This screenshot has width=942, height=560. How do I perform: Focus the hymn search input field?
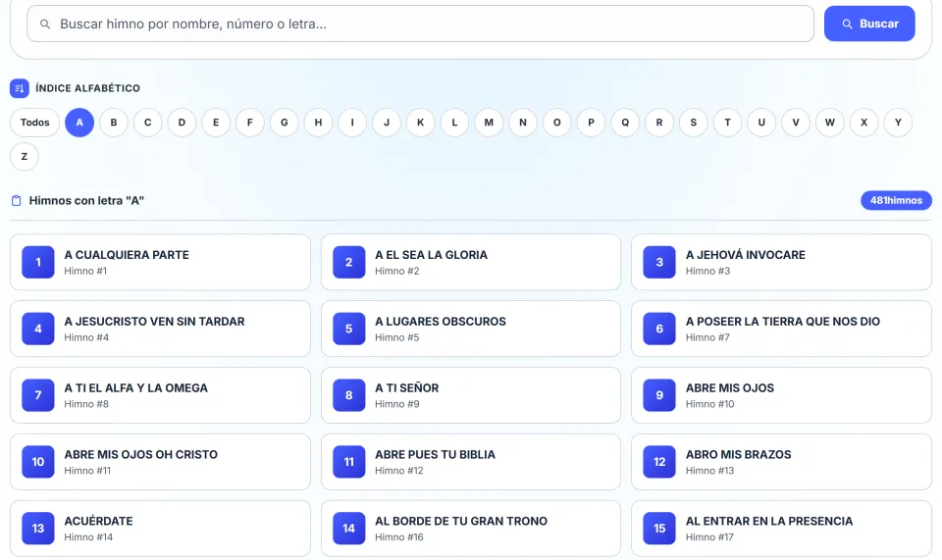tap(421, 24)
